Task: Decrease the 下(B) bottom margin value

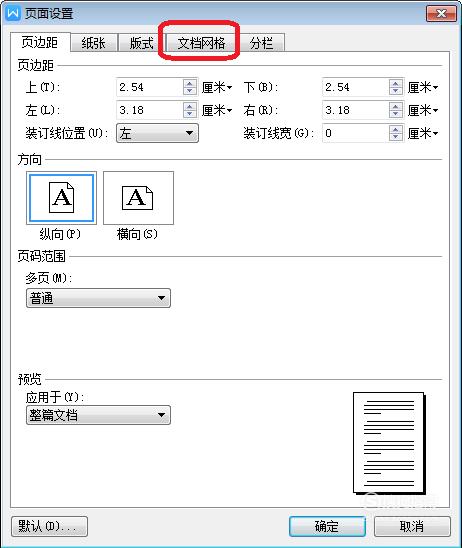Action: coord(395,91)
